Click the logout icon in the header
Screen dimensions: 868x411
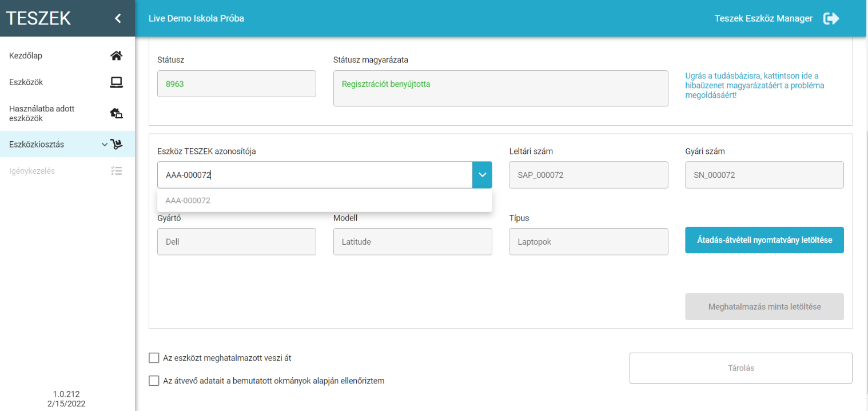click(x=831, y=18)
